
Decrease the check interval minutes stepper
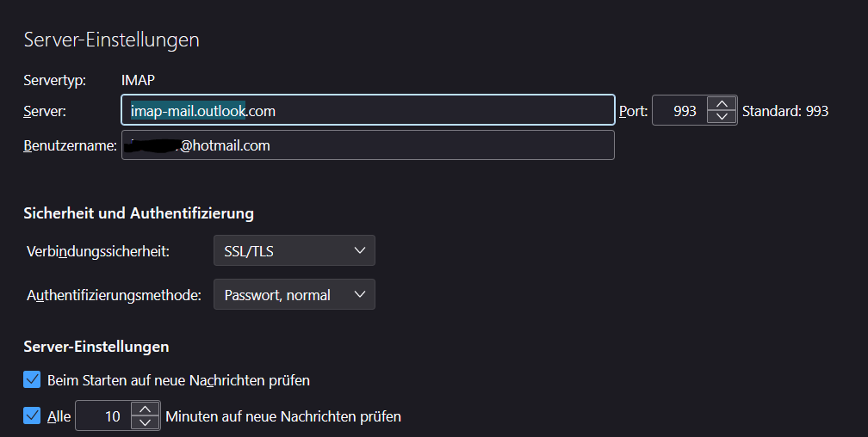[x=146, y=422]
